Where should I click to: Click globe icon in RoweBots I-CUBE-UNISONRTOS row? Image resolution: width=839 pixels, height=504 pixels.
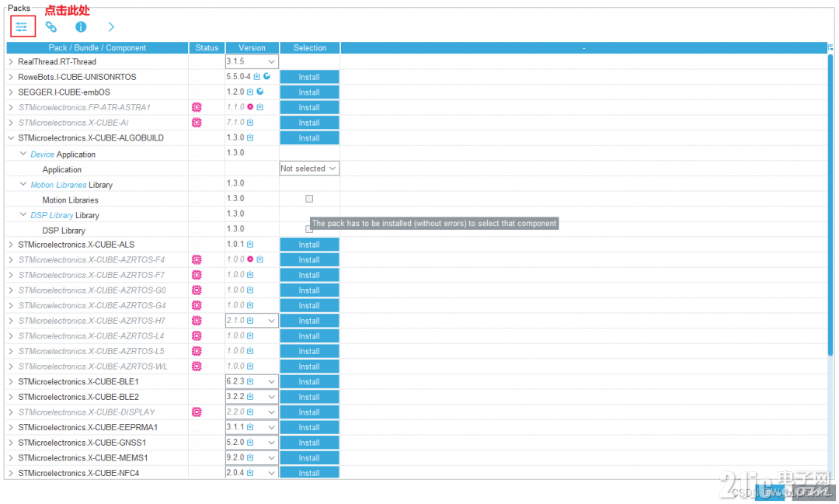click(x=266, y=77)
